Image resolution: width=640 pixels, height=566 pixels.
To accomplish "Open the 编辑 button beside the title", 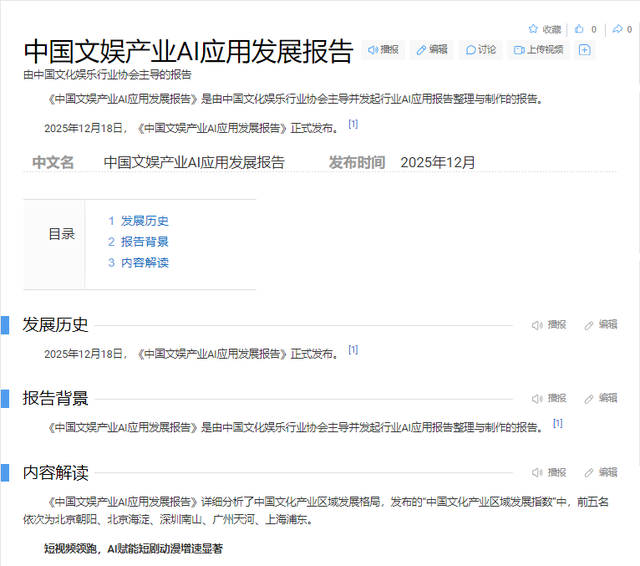I will (x=431, y=50).
